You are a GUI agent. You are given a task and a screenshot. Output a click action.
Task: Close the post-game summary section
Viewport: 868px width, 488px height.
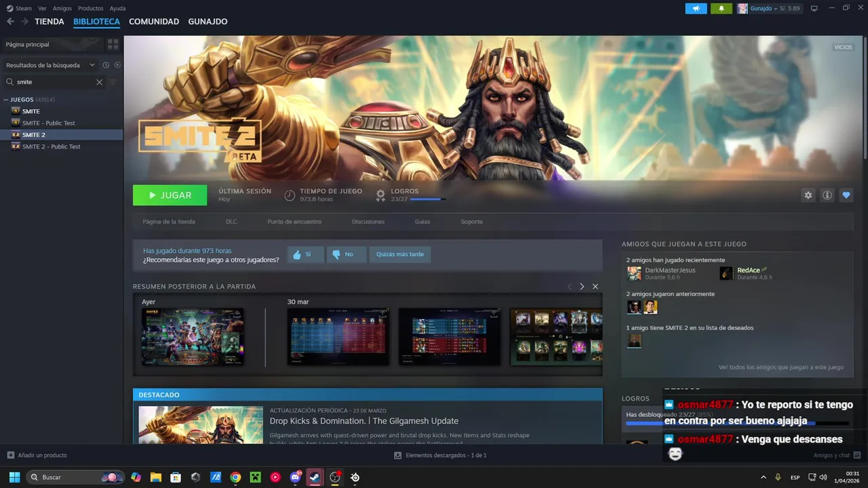(595, 287)
